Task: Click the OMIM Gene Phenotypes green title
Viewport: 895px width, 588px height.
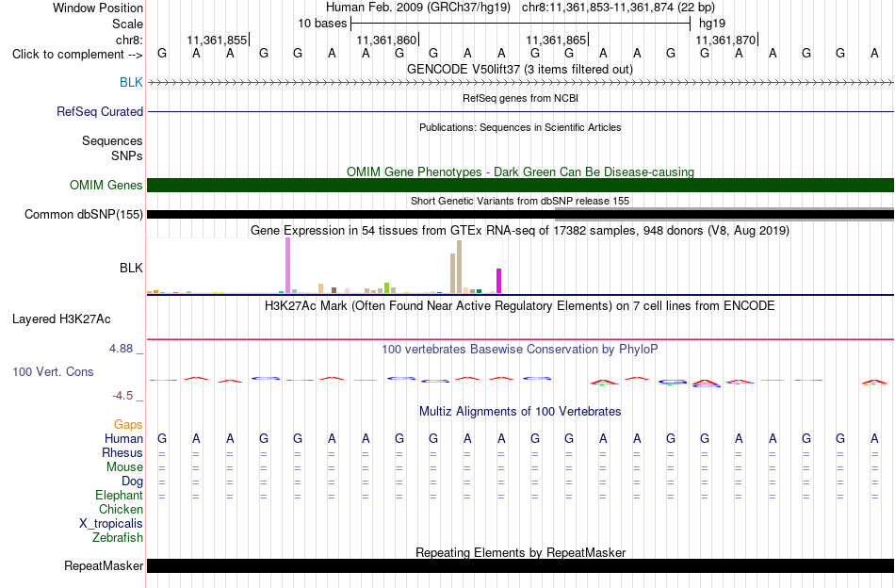Action: click(x=520, y=171)
